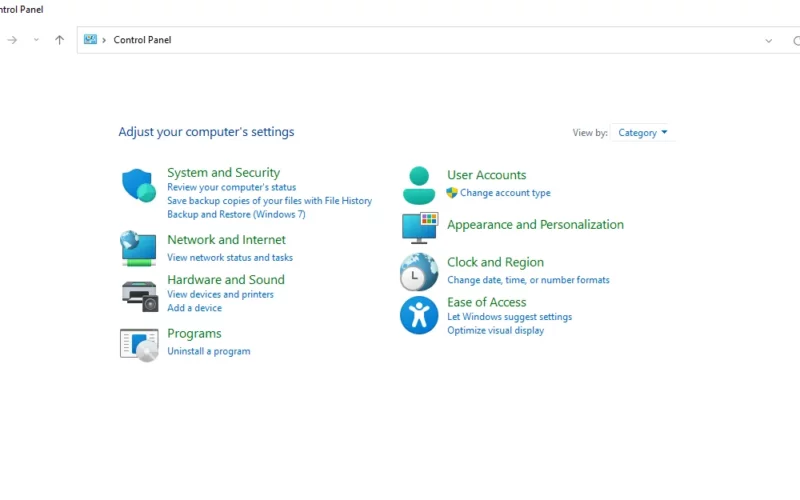Open the User Accounts category
This screenshot has height=500, width=800.
click(487, 175)
